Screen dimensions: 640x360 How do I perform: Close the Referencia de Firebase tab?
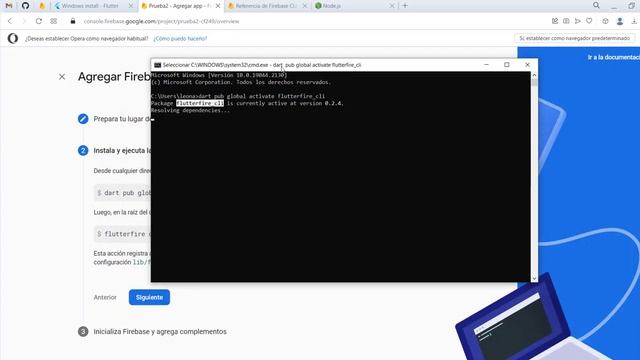point(305,6)
